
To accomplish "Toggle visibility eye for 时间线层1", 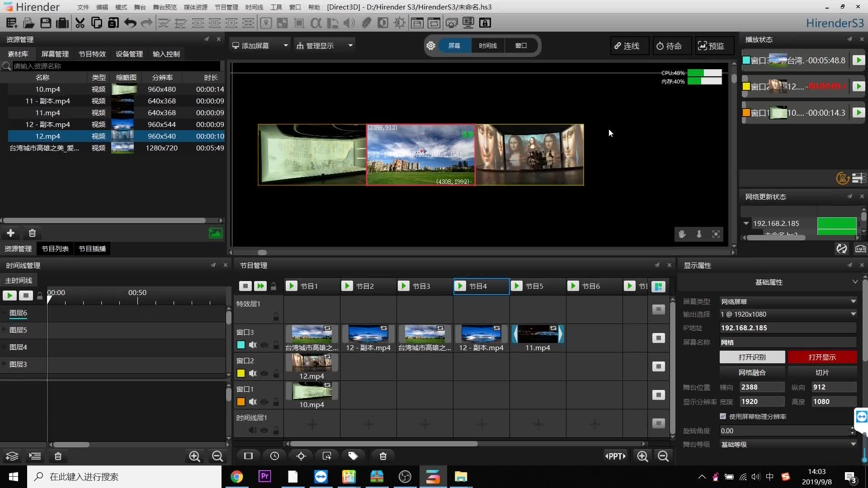I will [264, 430].
